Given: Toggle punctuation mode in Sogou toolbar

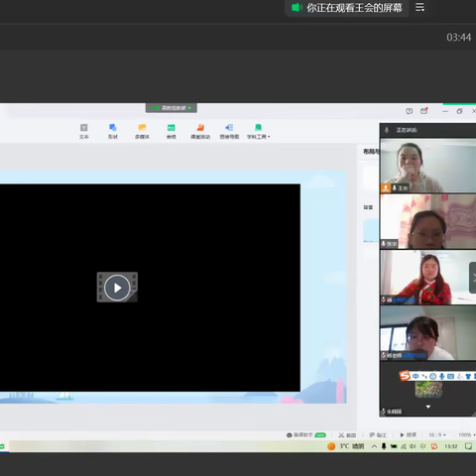Looking at the screenshot, I should click(424, 376).
